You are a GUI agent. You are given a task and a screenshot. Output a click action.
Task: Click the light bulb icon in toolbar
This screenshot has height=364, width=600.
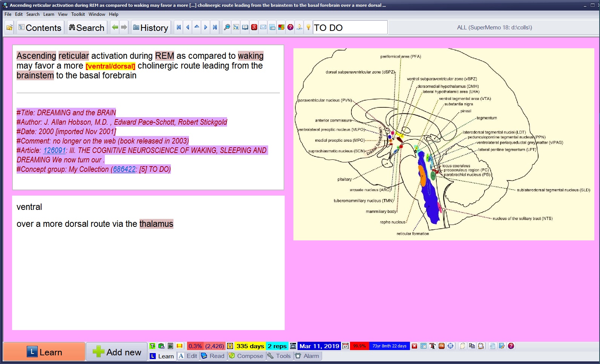308,28
